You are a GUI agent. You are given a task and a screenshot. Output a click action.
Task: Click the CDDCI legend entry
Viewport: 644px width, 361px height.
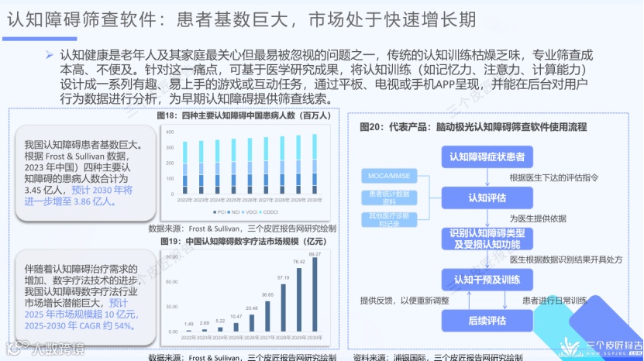[x=269, y=212]
